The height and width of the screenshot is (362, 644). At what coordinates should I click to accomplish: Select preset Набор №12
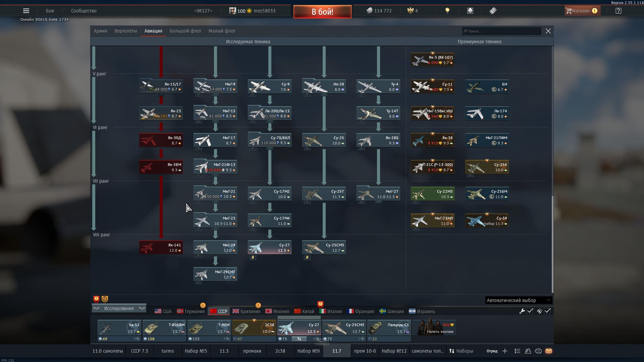[394, 351]
